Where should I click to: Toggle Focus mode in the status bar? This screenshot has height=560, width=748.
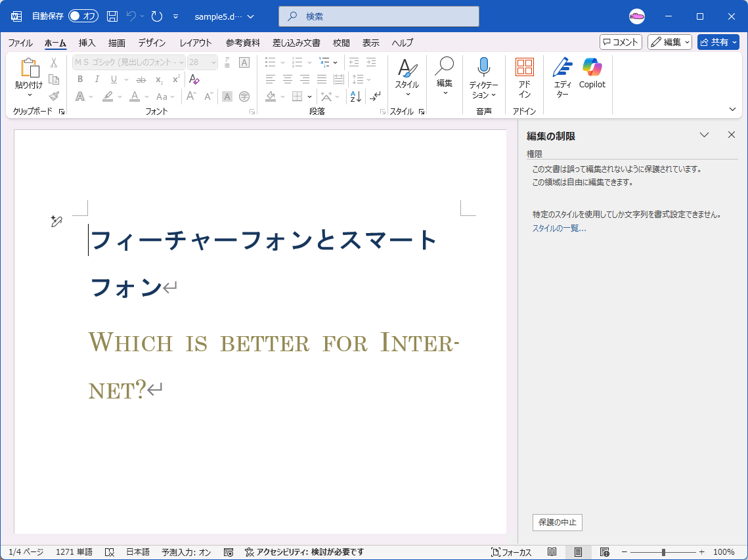click(x=512, y=552)
